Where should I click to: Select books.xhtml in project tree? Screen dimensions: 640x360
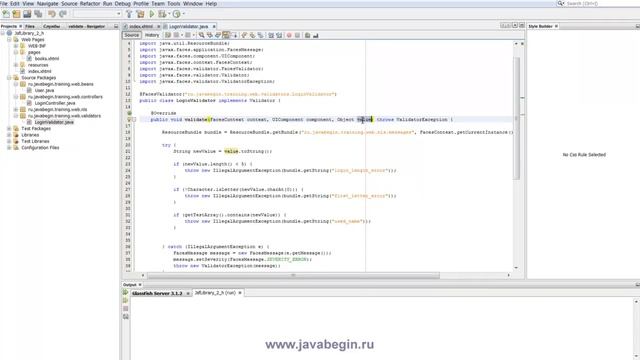coord(47,59)
